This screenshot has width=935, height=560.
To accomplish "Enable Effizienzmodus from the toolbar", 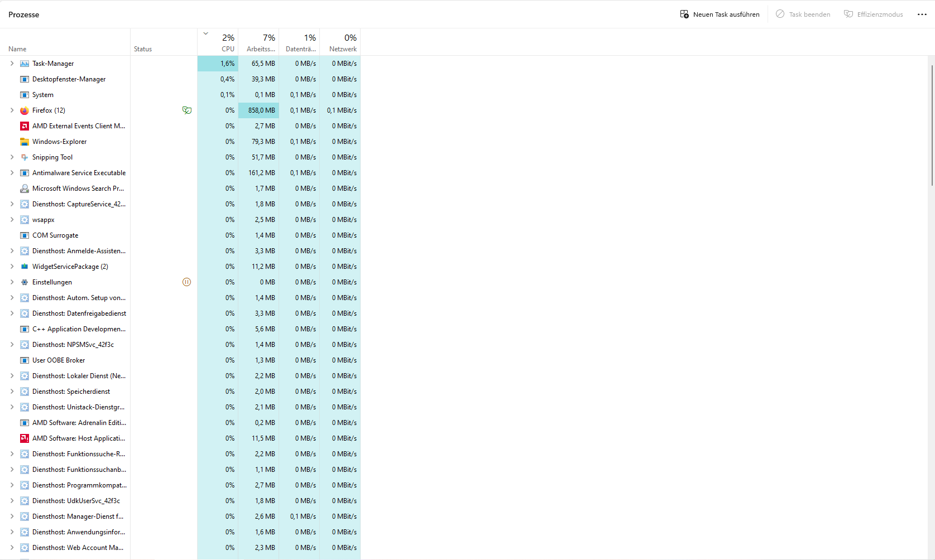I will 874,14.
